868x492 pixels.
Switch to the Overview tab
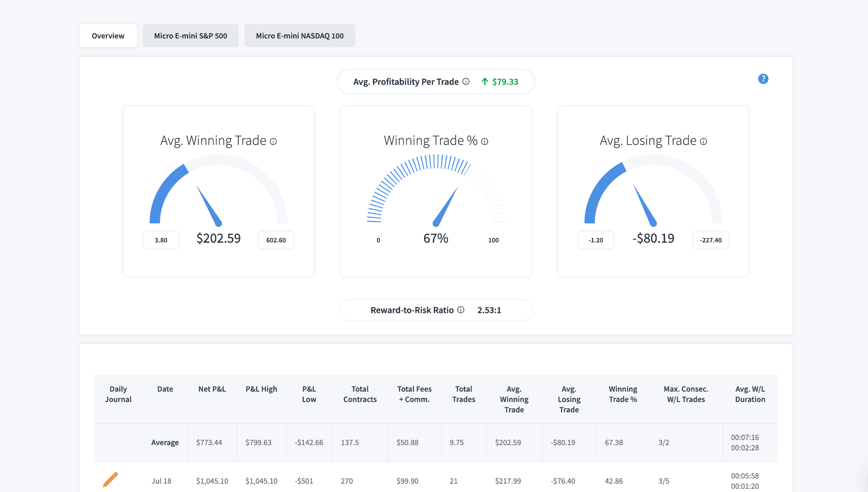(108, 36)
